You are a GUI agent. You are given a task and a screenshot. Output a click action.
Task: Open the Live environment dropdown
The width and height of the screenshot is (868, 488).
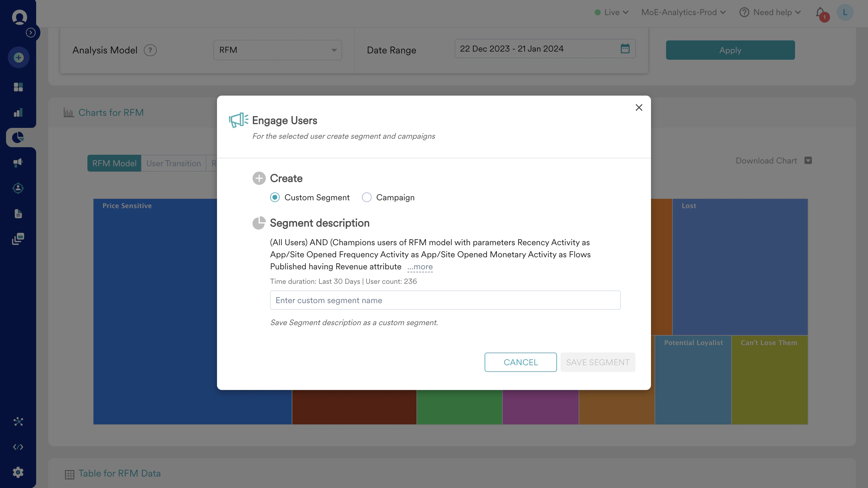click(612, 12)
